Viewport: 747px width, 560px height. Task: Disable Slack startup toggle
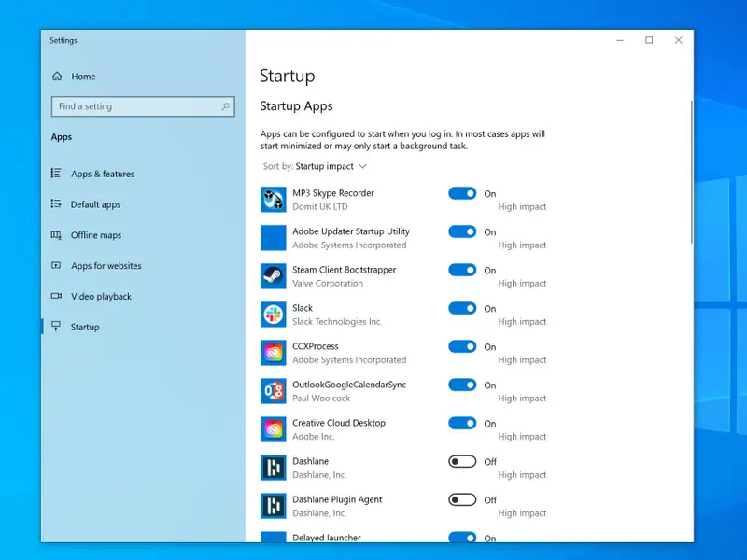point(462,308)
